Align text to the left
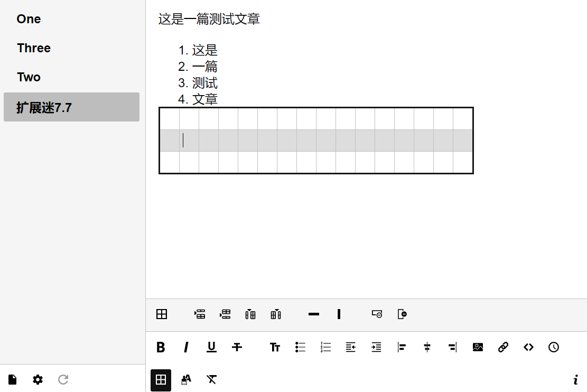Viewport: 587px width, 392px height. tap(402, 348)
